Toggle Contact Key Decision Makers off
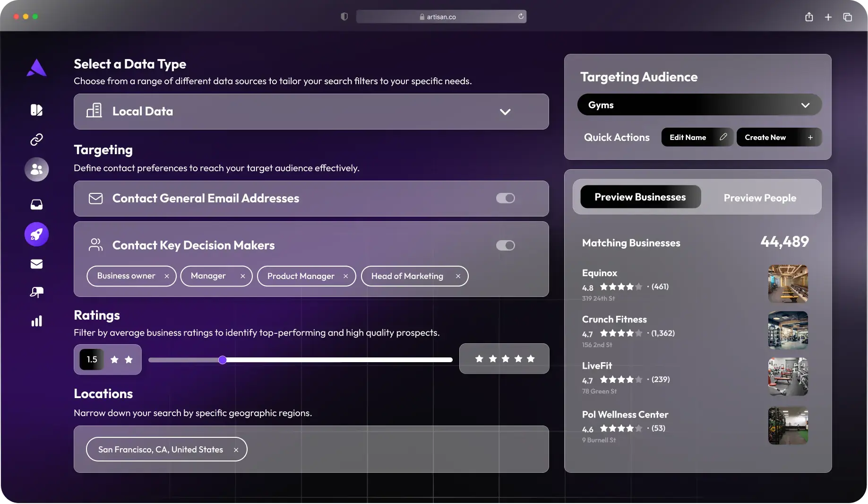 coord(505,245)
